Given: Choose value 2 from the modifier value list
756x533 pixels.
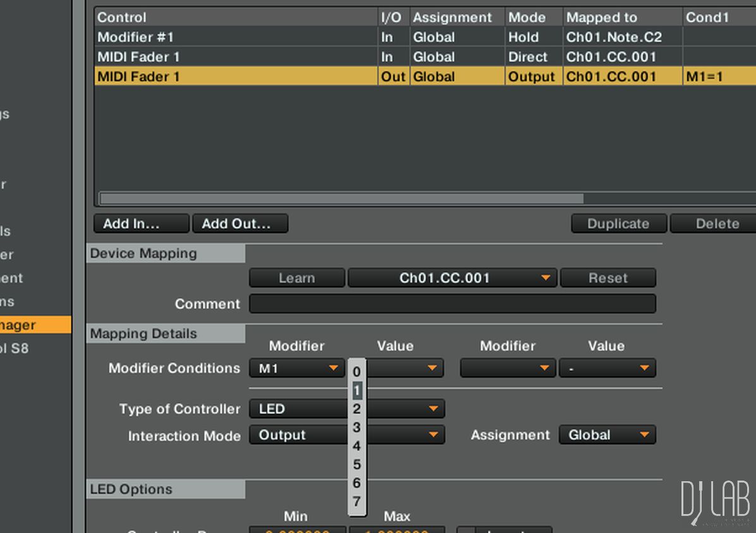Looking at the screenshot, I should click(x=357, y=409).
